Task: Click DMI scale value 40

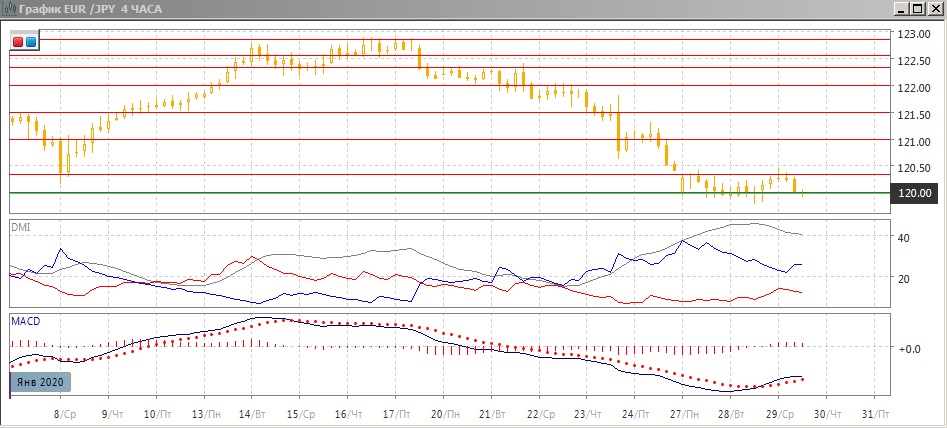Action: tap(902, 238)
